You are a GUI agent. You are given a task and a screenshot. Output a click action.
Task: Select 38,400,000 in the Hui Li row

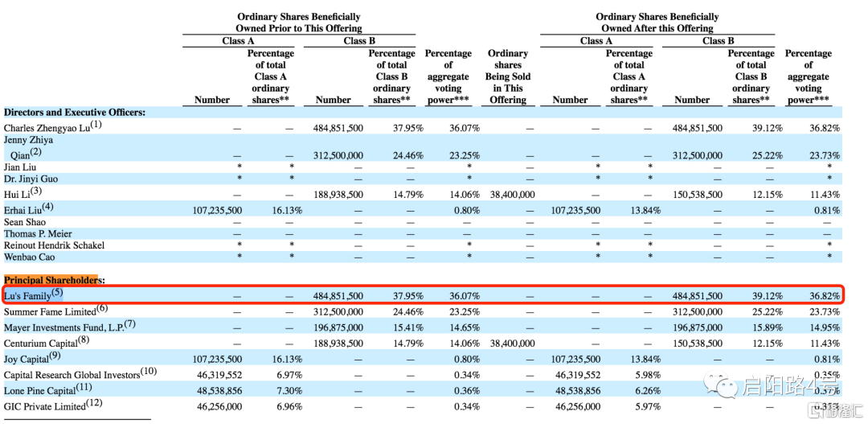coord(512,195)
